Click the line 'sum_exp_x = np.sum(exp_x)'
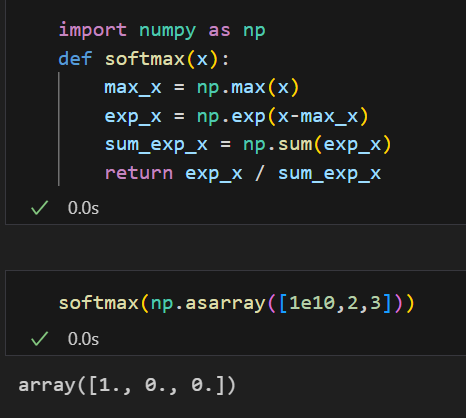466x418 pixels. point(248,145)
